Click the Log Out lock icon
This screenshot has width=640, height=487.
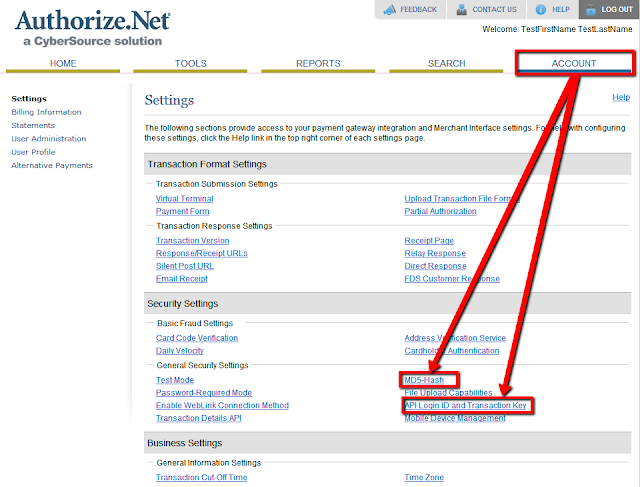(x=591, y=9)
